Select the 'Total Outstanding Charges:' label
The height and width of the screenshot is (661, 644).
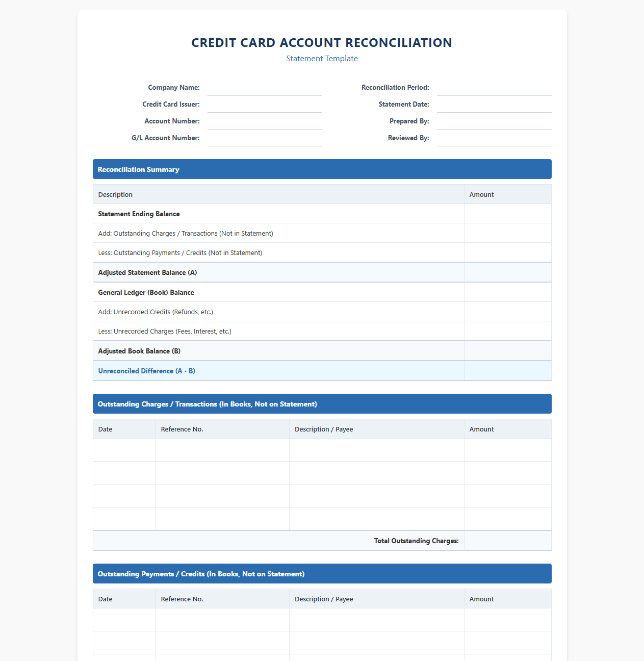click(416, 541)
